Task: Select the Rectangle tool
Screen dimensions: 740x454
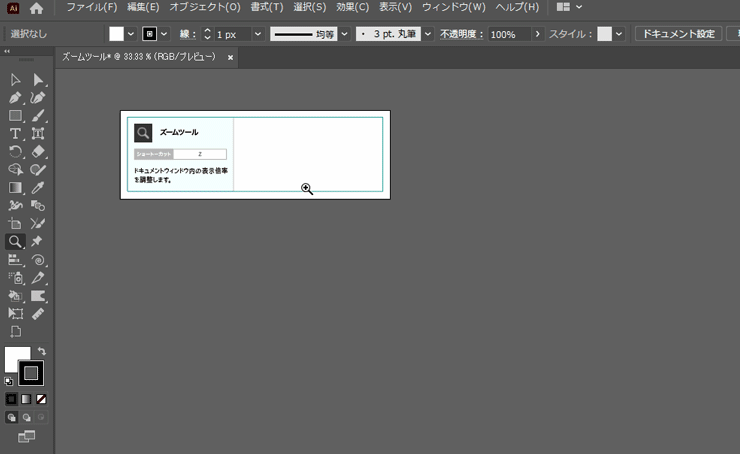Action: click(15, 116)
